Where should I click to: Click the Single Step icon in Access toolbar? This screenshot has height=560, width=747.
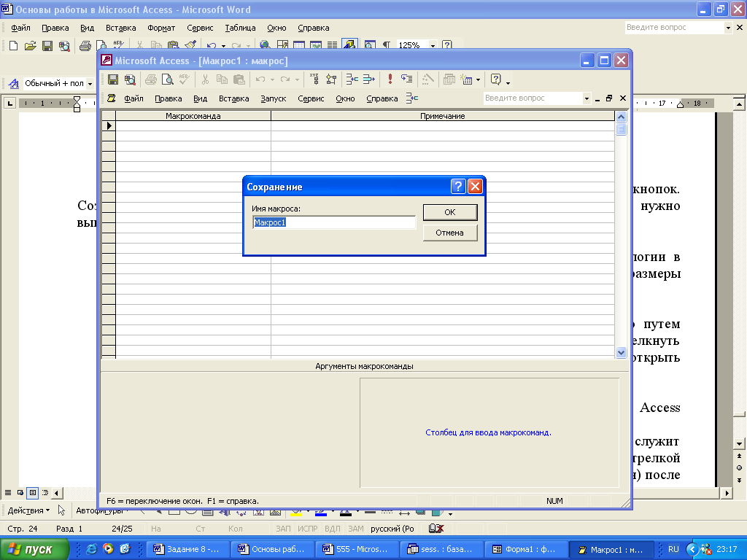(407, 79)
